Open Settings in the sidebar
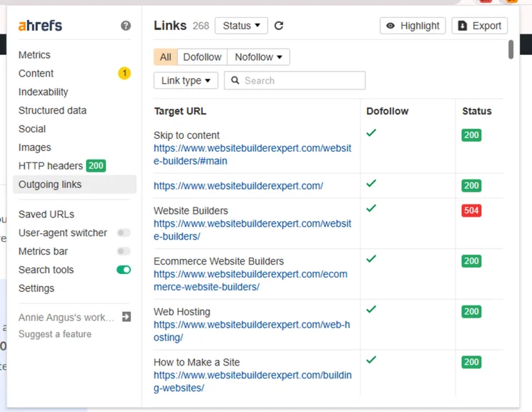Viewport: 532px width, 412px height. (36, 288)
